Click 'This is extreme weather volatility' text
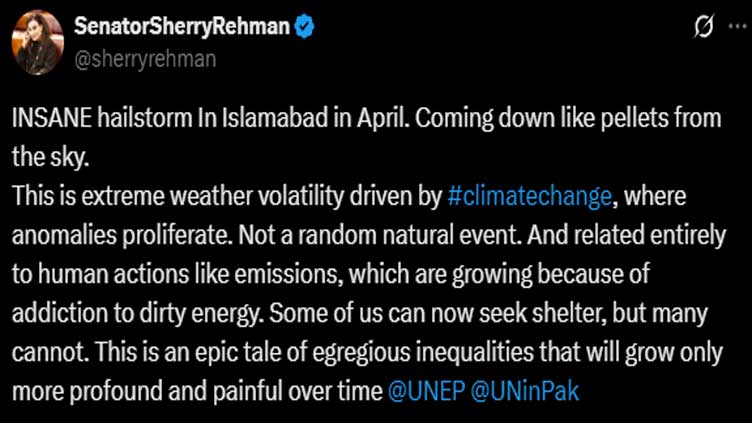 click(x=178, y=197)
